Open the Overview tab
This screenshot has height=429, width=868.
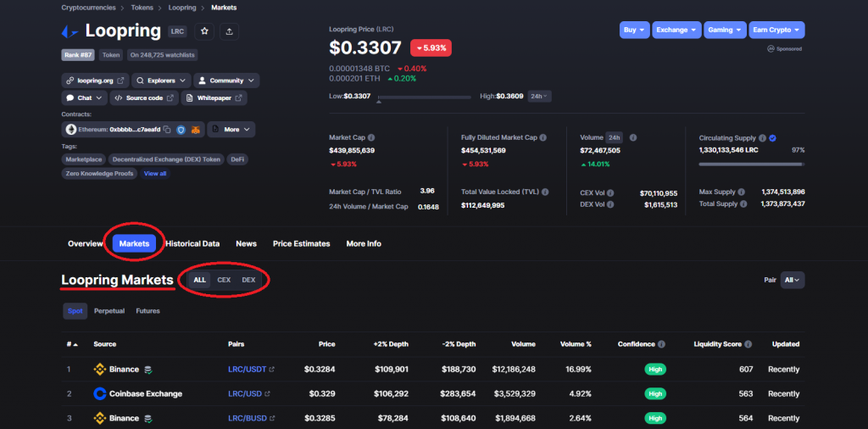[x=86, y=243]
